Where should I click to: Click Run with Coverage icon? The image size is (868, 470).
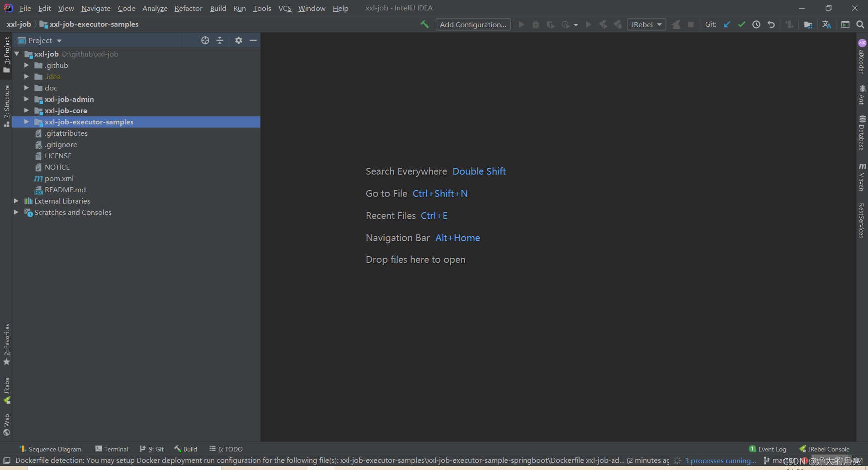point(550,24)
